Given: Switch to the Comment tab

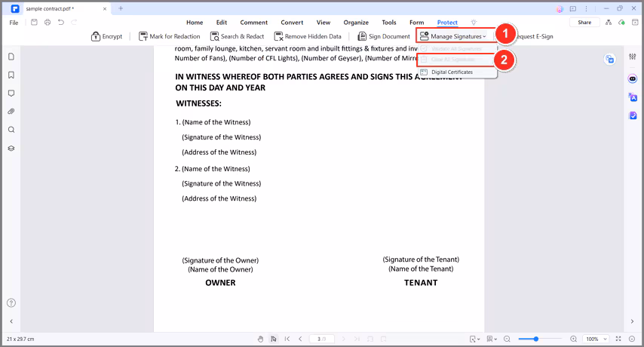Looking at the screenshot, I should coord(254,23).
